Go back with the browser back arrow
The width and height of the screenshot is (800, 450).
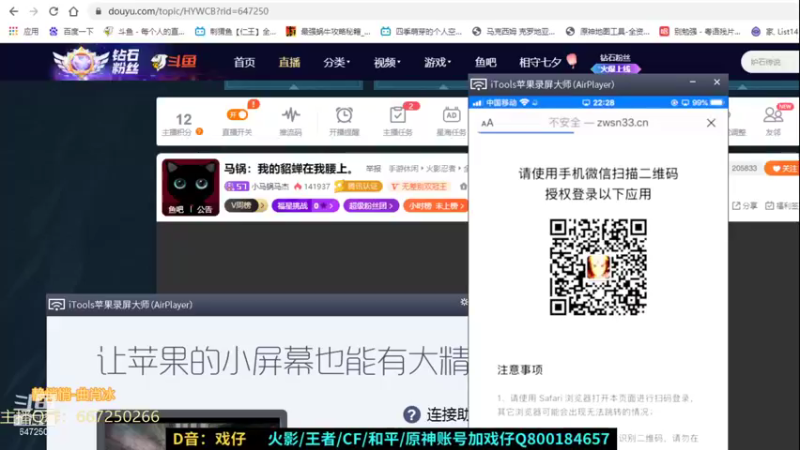tap(13, 11)
